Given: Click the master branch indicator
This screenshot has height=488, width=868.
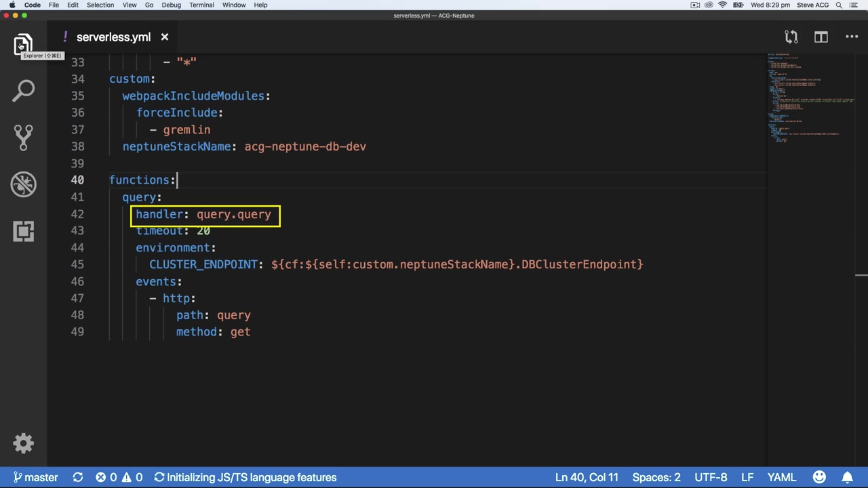Looking at the screenshot, I should 35,477.
